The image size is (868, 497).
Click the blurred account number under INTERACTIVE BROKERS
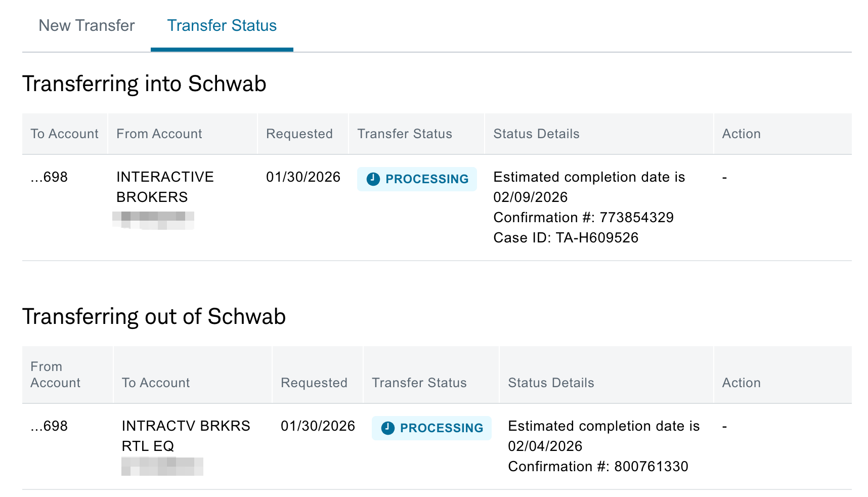(x=153, y=220)
